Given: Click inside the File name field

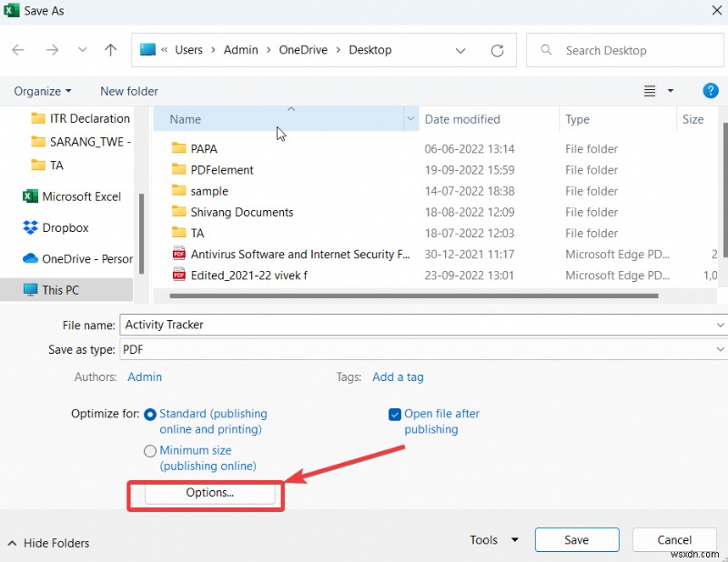Looking at the screenshot, I should (273, 325).
